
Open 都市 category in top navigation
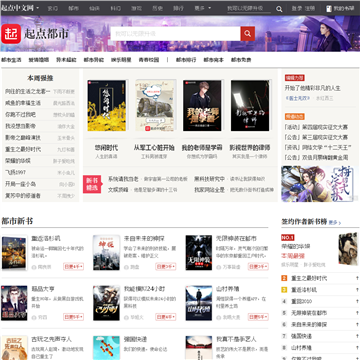pos(73,8)
